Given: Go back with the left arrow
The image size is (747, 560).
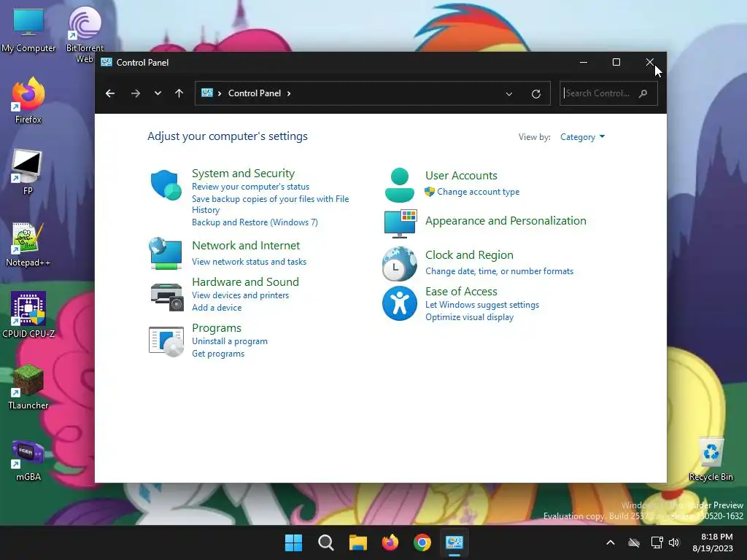Looking at the screenshot, I should [110, 93].
